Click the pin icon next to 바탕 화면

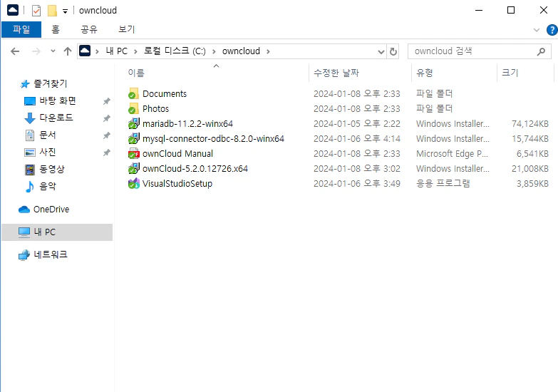[106, 101]
